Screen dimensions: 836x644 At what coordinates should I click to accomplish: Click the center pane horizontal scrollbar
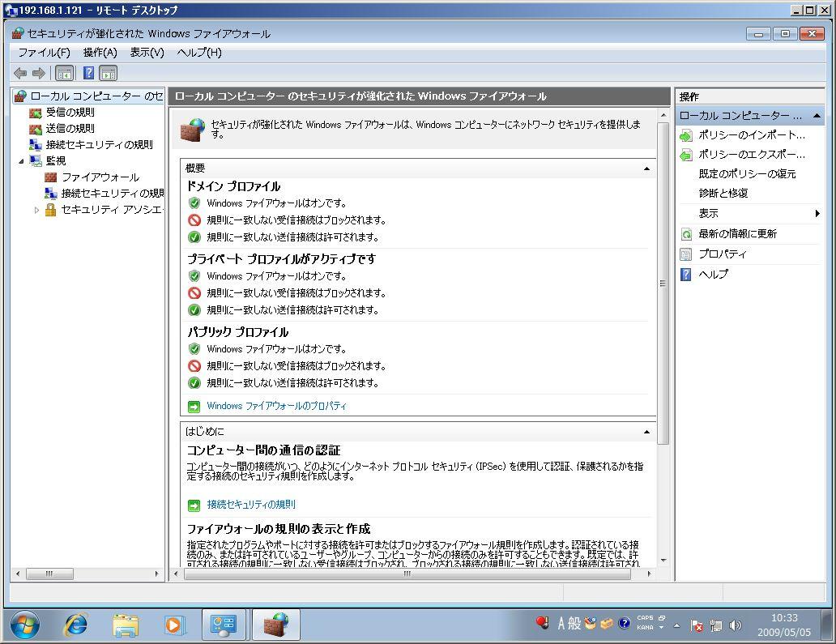(x=407, y=574)
